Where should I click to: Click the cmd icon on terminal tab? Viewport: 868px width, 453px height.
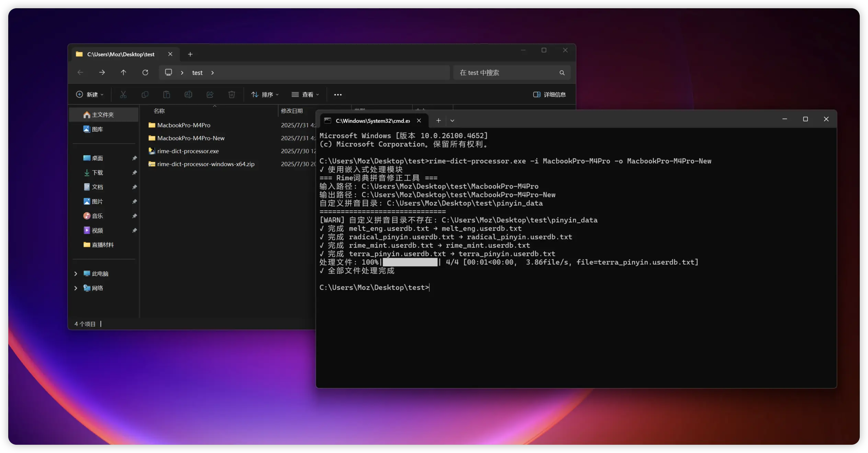click(x=328, y=121)
